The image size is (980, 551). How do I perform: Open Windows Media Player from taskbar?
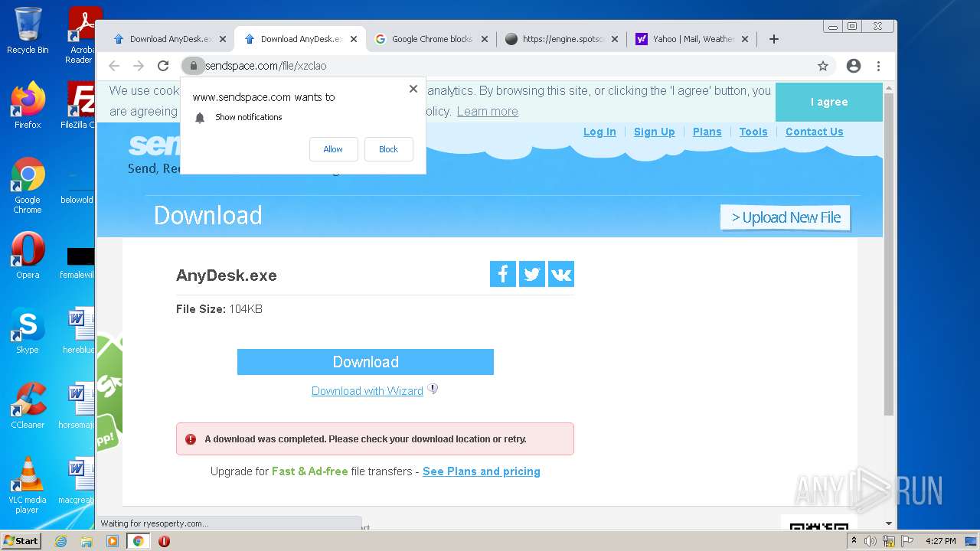click(x=113, y=541)
